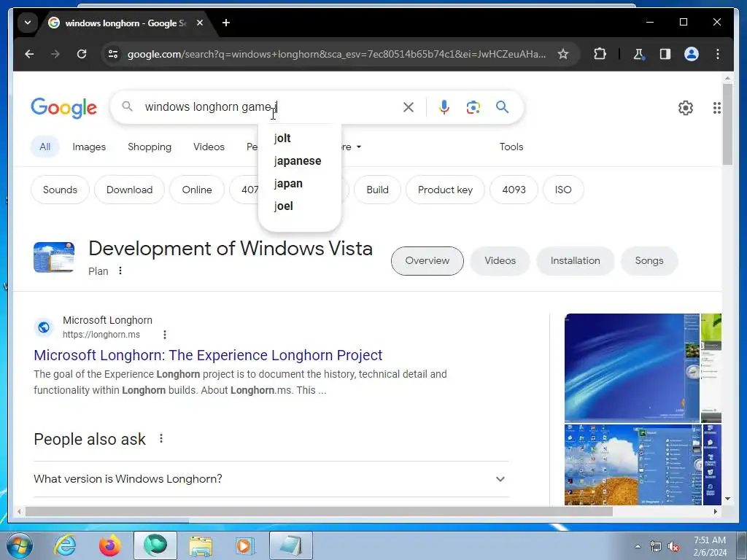Open the Chrome profile avatar
This screenshot has height=560, width=747.
[x=692, y=54]
